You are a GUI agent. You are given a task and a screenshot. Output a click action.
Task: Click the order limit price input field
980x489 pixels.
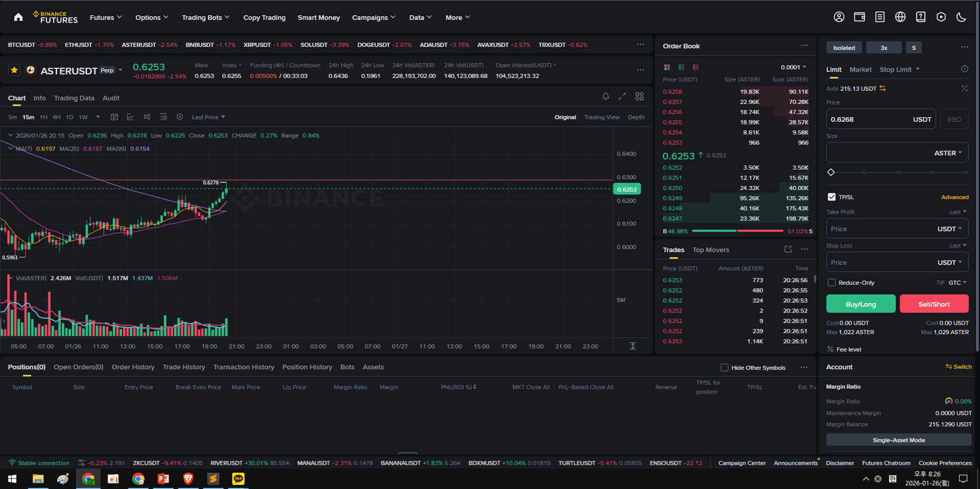click(x=881, y=119)
